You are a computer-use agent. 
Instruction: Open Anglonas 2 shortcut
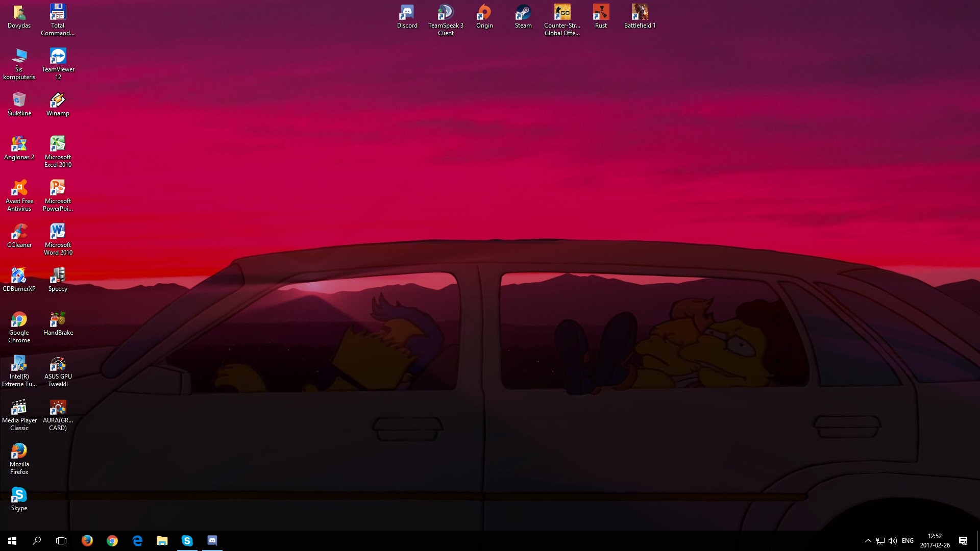pos(19,148)
